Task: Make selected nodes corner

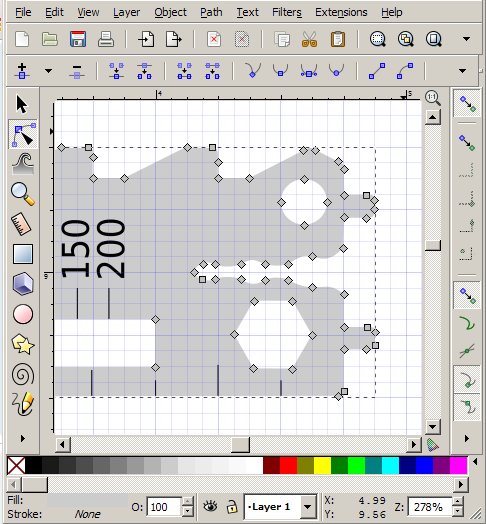Action: [253, 71]
